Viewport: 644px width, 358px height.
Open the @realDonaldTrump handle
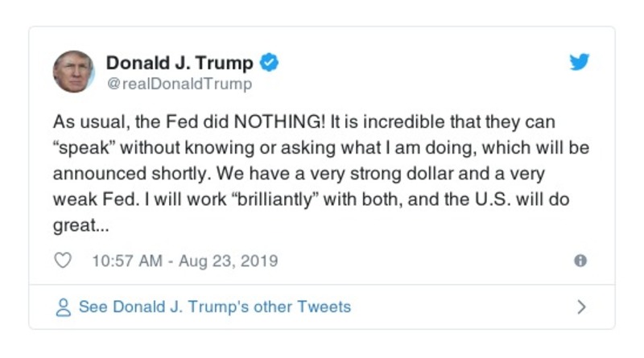tap(179, 84)
